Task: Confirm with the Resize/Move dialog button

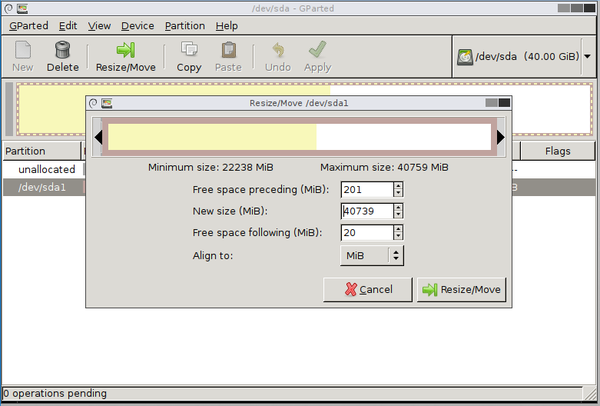Action: point(461,290)
